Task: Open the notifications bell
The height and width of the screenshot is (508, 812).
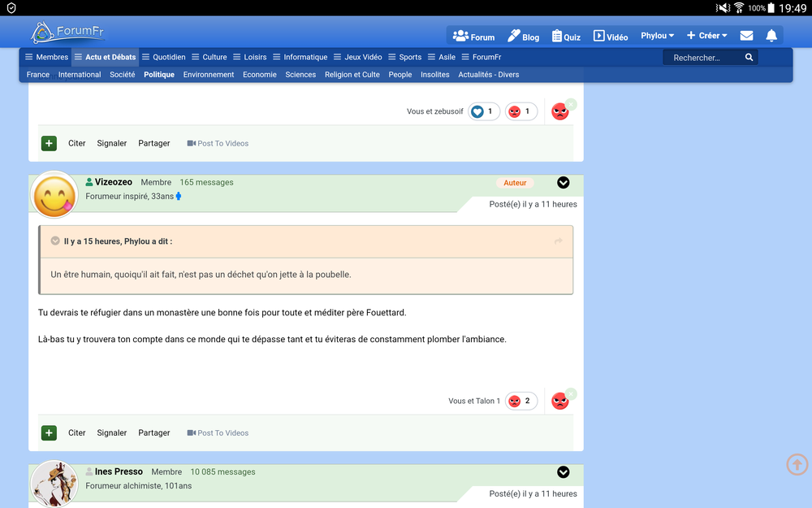Action: coord(771,35)
